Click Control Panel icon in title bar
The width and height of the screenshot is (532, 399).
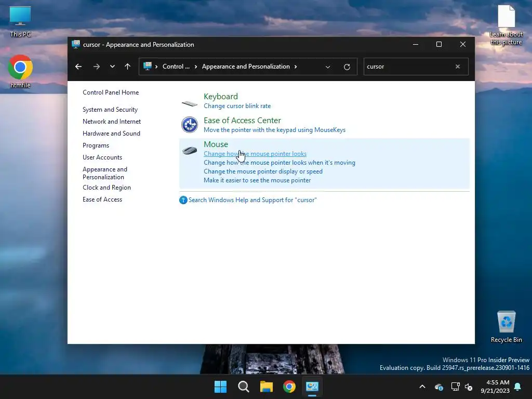pyautogui.click(x=76, y=44)
